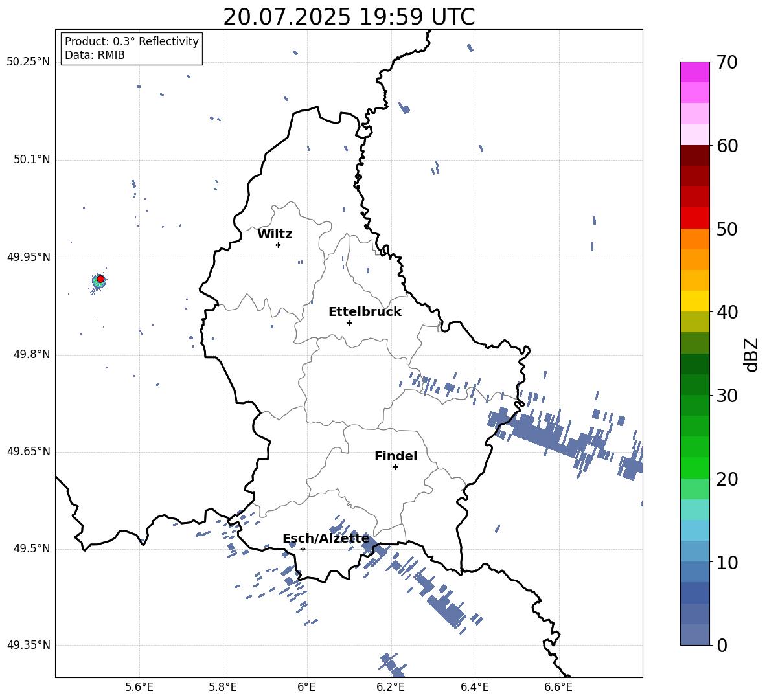Click the 49.65°N latitude label
This screenshot has height=700, width=767.
click(x=28, y=451)
